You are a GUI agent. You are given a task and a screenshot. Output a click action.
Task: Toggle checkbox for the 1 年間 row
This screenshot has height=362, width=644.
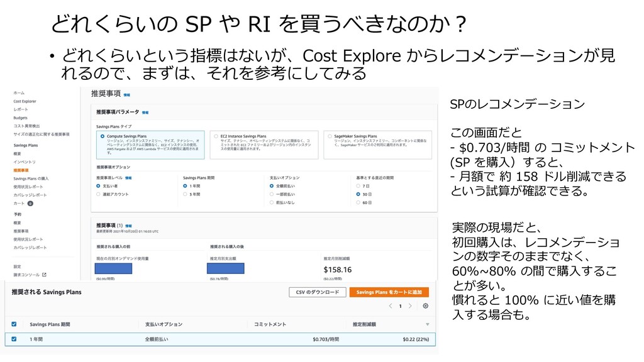click(x=14, y=339)
